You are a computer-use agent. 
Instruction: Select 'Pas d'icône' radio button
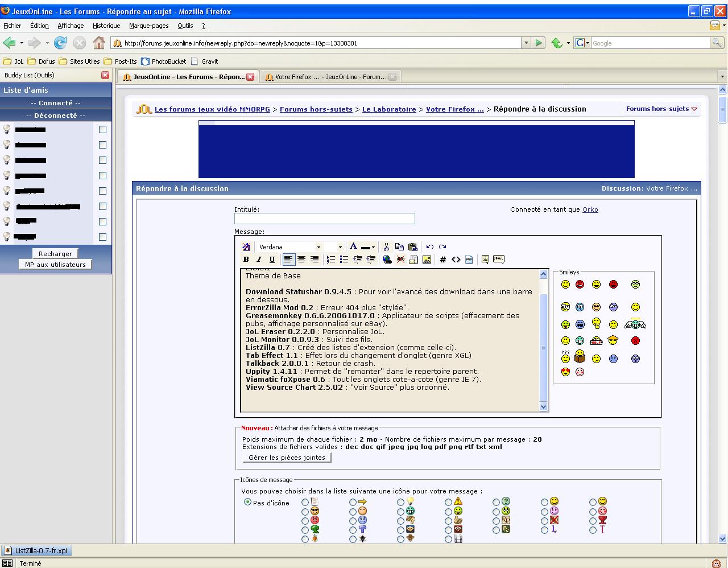(x=247, y=502)
